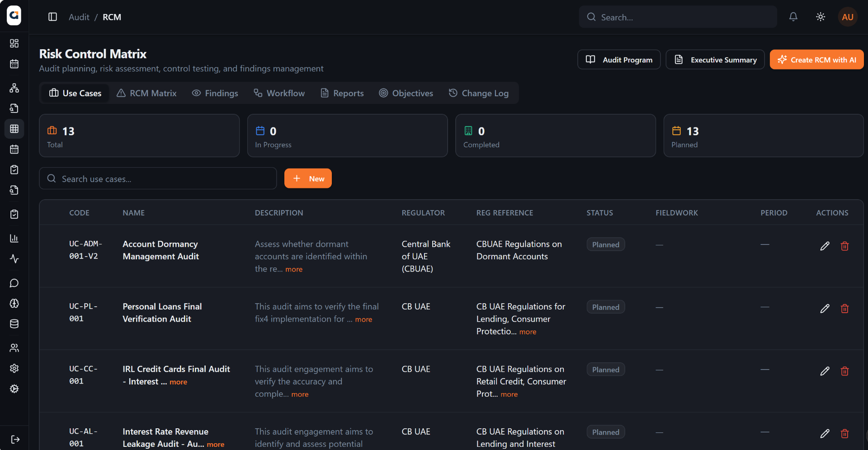Image resolution: width=868 pixels, height=450 pixels.
Task: Focus the Search use cases field
Action: click(158, 178)
